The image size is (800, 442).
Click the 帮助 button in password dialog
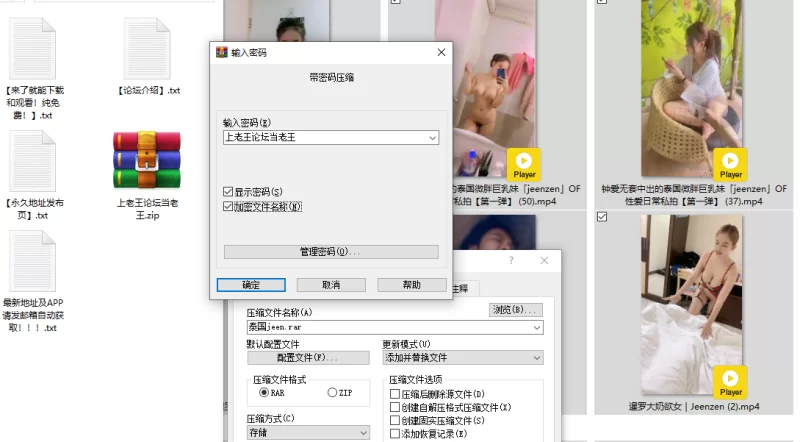point(412,285)
